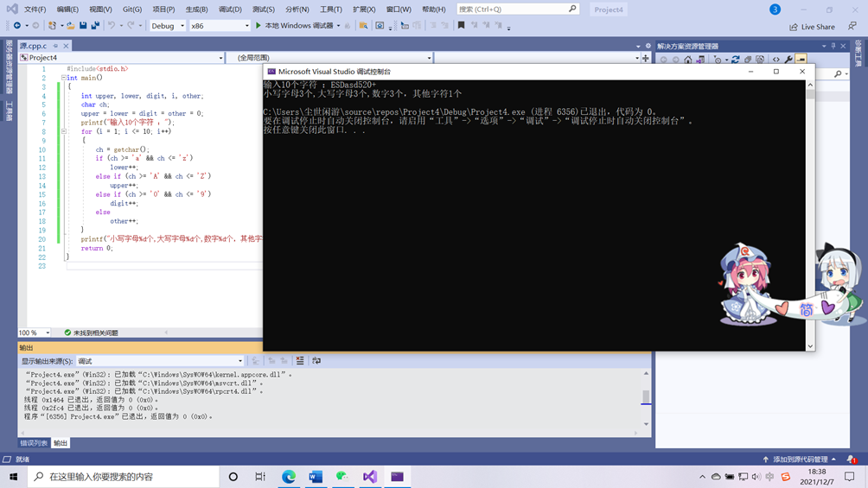
Task: Click the New Project toolbar icon
Action: [52, 25]
